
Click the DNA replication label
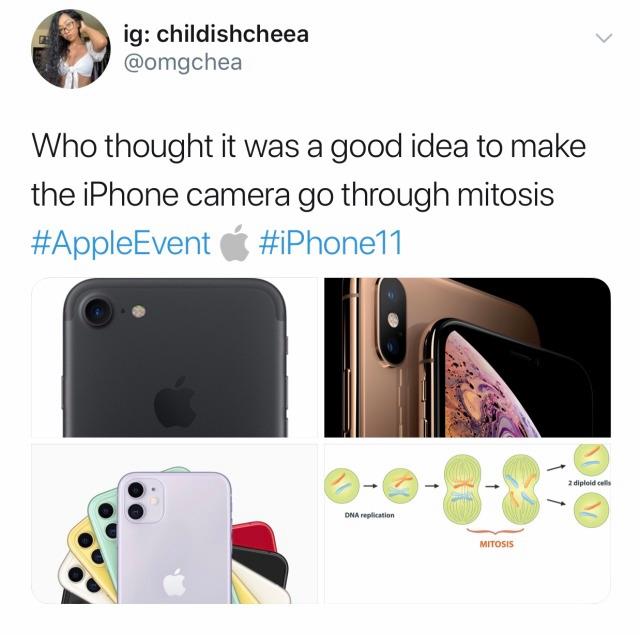click(369, 515)
